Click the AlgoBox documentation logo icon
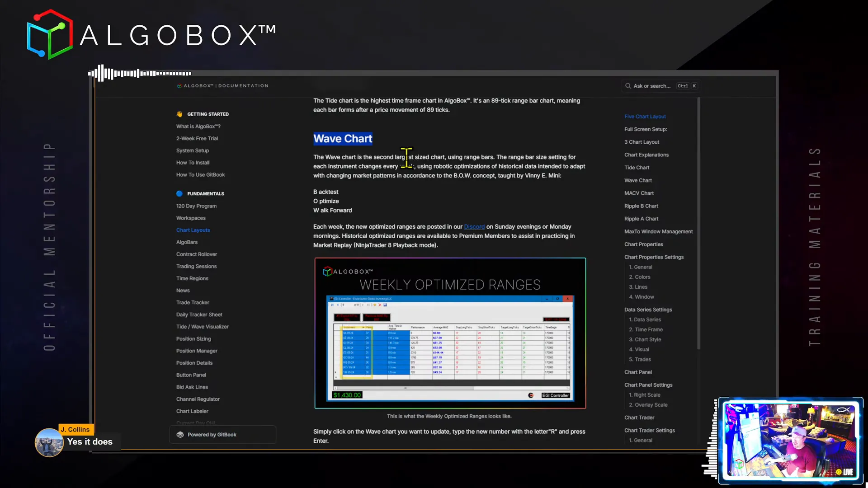 [x=179, y=86]
